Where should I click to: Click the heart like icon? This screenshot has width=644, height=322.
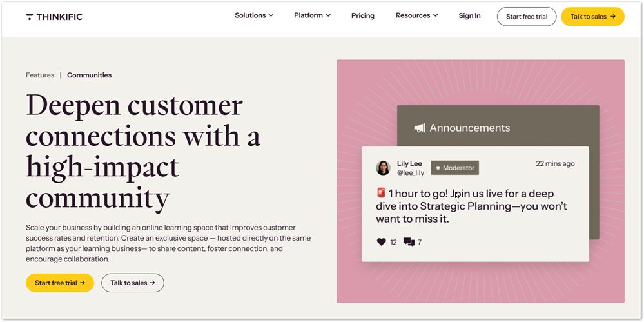point(381,242)
